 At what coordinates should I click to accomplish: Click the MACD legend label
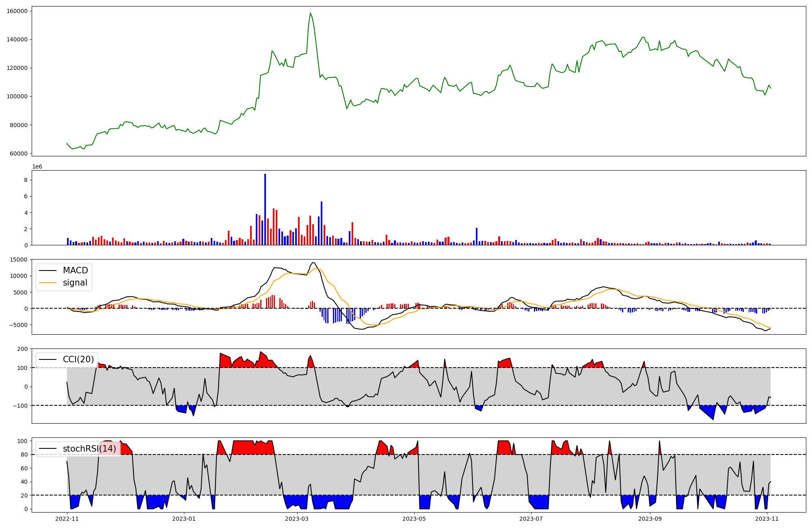(75, 270)
